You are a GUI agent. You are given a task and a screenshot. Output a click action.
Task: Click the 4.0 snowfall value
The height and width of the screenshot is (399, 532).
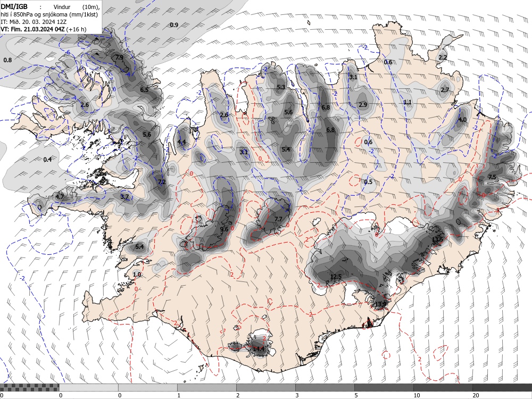462,120
